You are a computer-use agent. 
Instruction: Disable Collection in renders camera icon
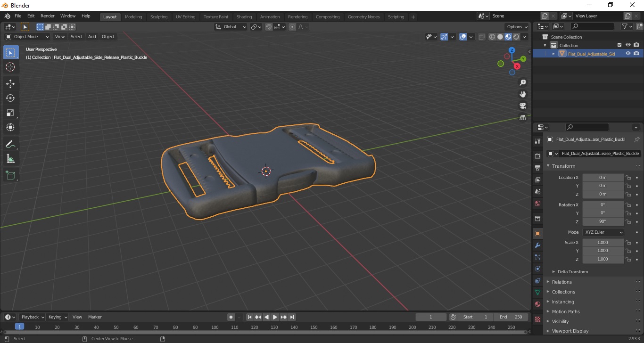coord(636,45)
